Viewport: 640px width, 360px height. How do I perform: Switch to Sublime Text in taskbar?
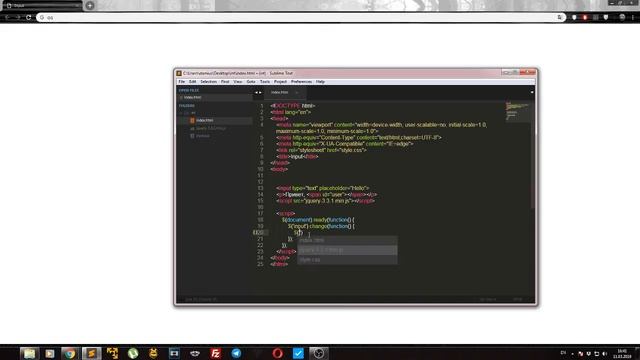click(x=91, y=353)
